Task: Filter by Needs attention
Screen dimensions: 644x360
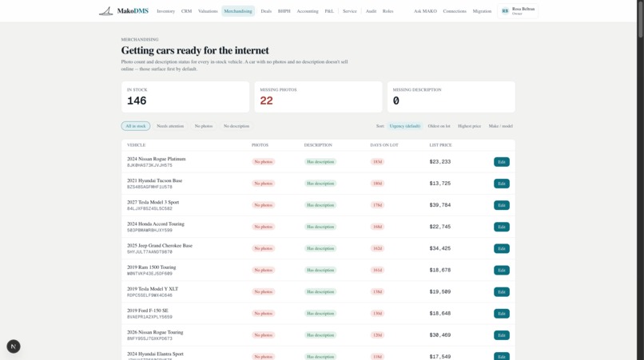Action: pyautogui.click(x=170, y=126)
